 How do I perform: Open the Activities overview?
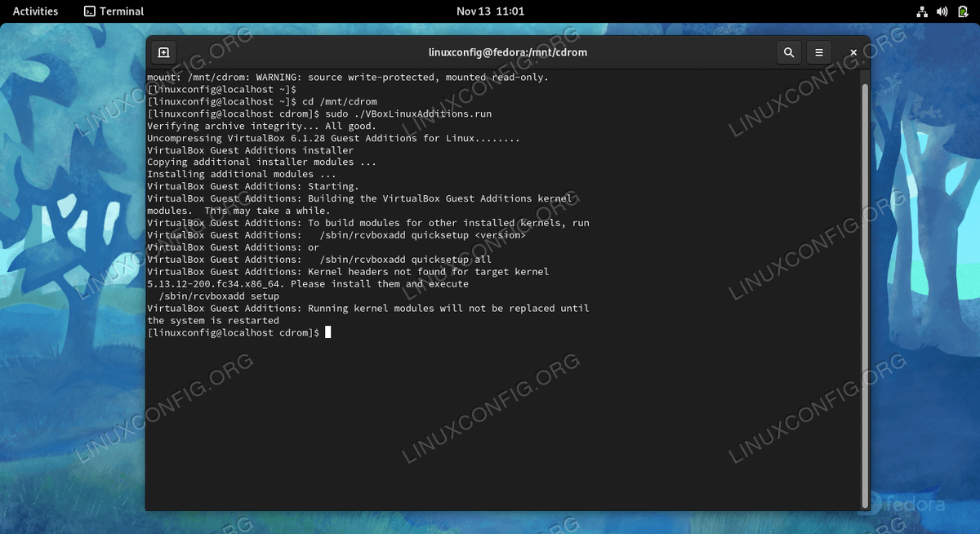[x=35, y=11]
